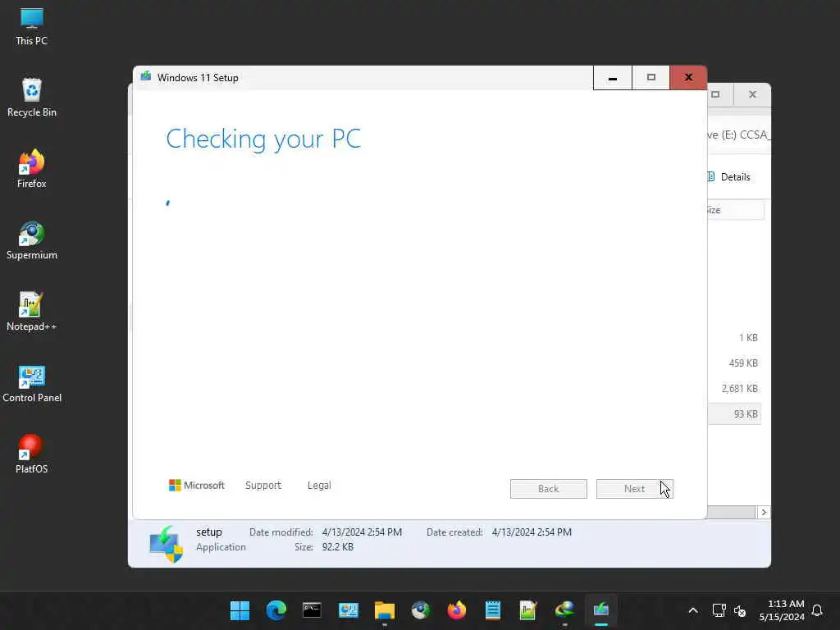The height and width of the screenshot is (630, 840).
Task: Click the Windows 11 Setup title icon
Action: click(145, 78)
